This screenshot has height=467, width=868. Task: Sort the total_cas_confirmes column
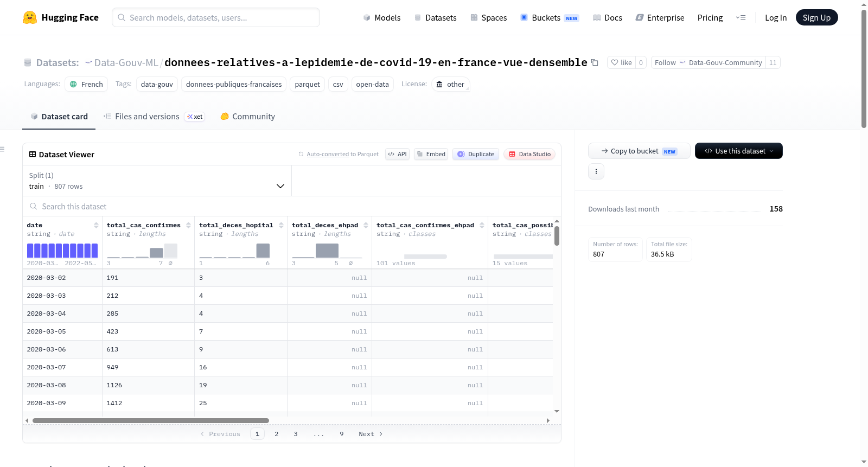188,225
